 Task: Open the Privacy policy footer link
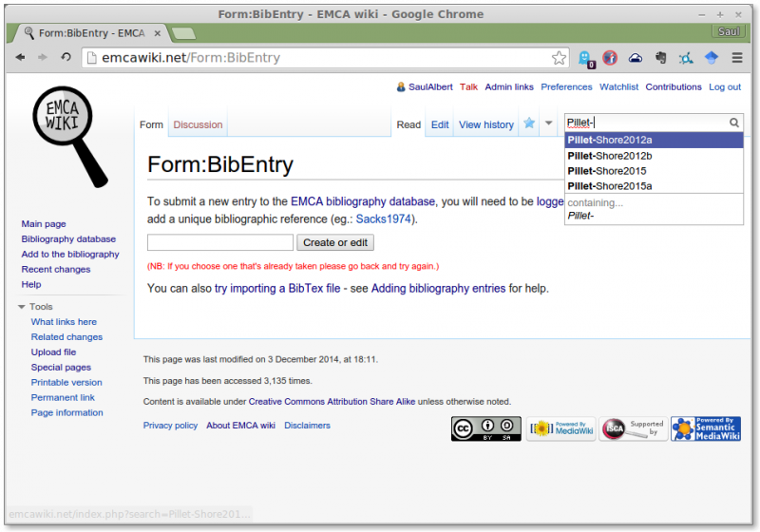tap(170, 426)
